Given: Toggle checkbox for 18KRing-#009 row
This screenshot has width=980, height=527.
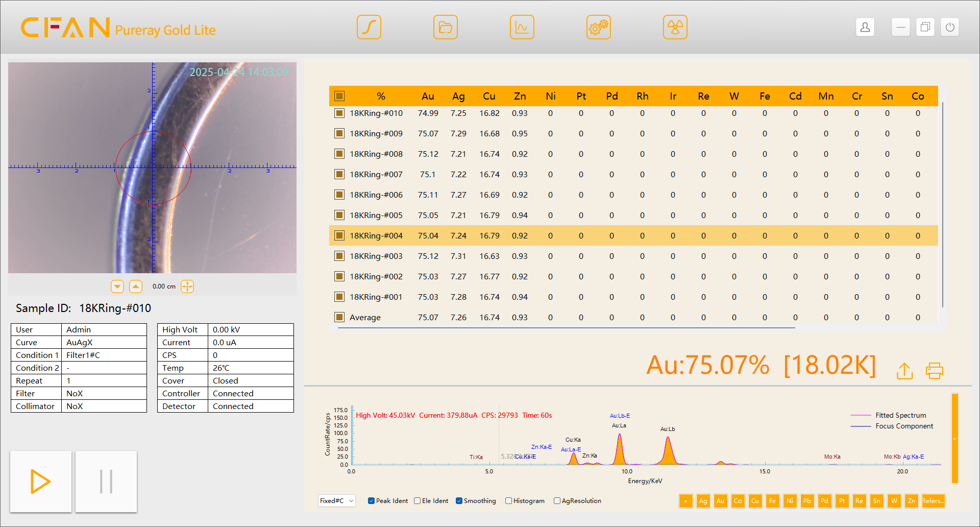Looking at the screenshot, I should tap(339, 133).
